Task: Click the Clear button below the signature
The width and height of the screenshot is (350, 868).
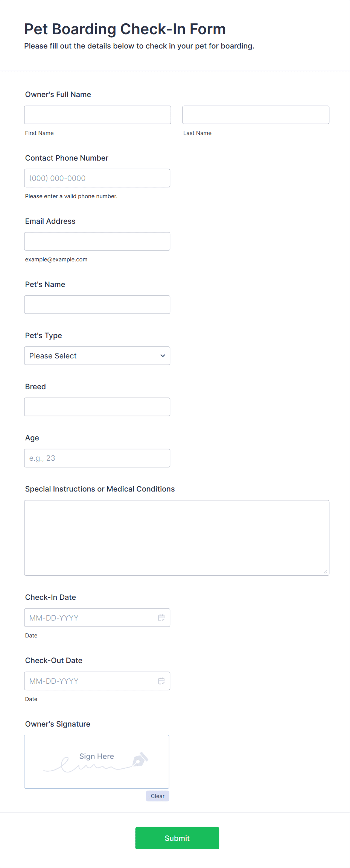Action: [x=157, y=796]
